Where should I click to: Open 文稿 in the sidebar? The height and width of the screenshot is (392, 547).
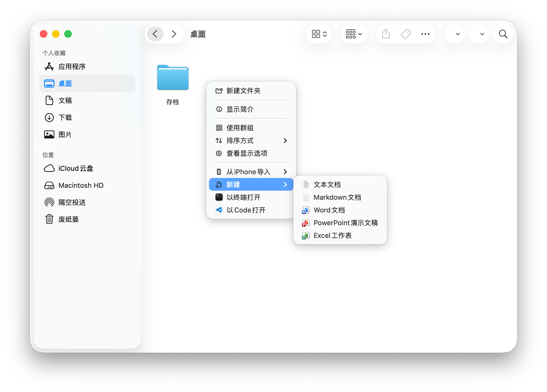87,101
